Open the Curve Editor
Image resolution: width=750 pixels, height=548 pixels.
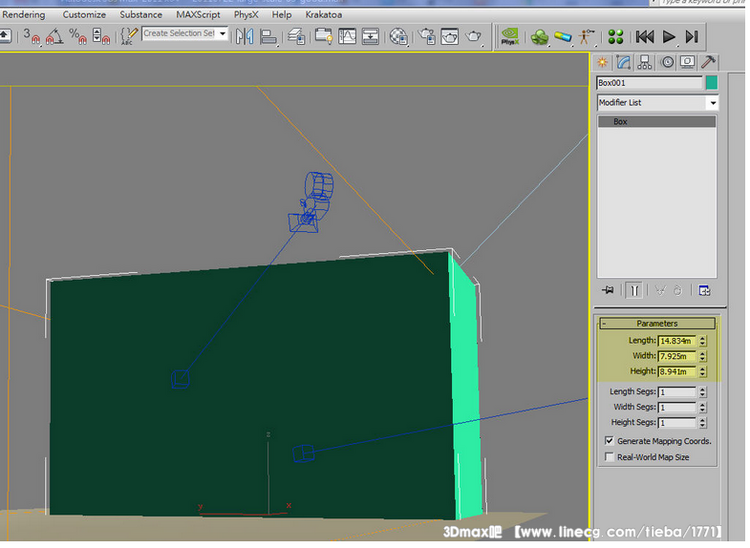click(x=347, y=36)
